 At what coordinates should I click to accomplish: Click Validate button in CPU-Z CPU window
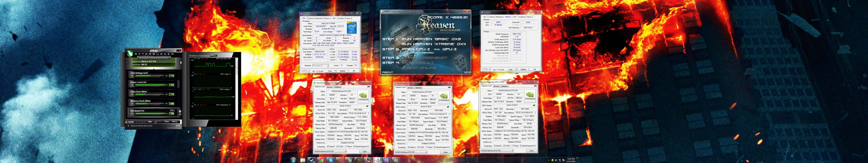342,71
